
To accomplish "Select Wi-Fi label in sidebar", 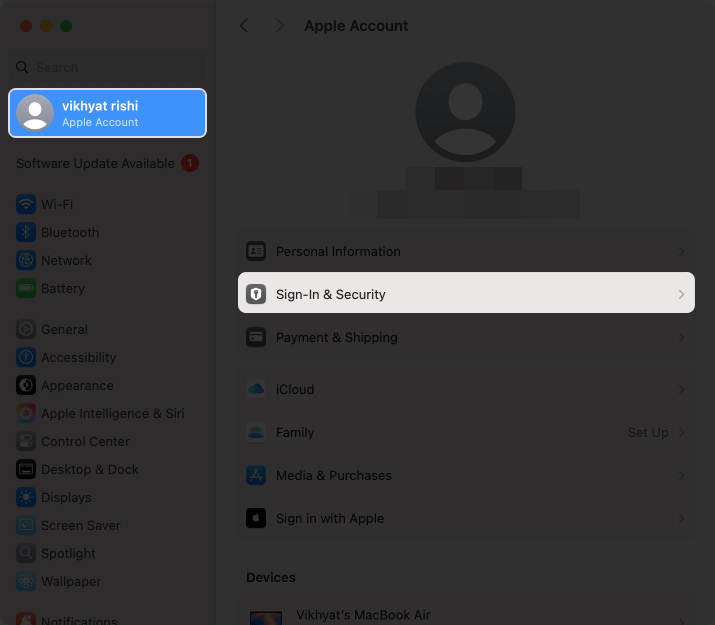I will (57, 204).
